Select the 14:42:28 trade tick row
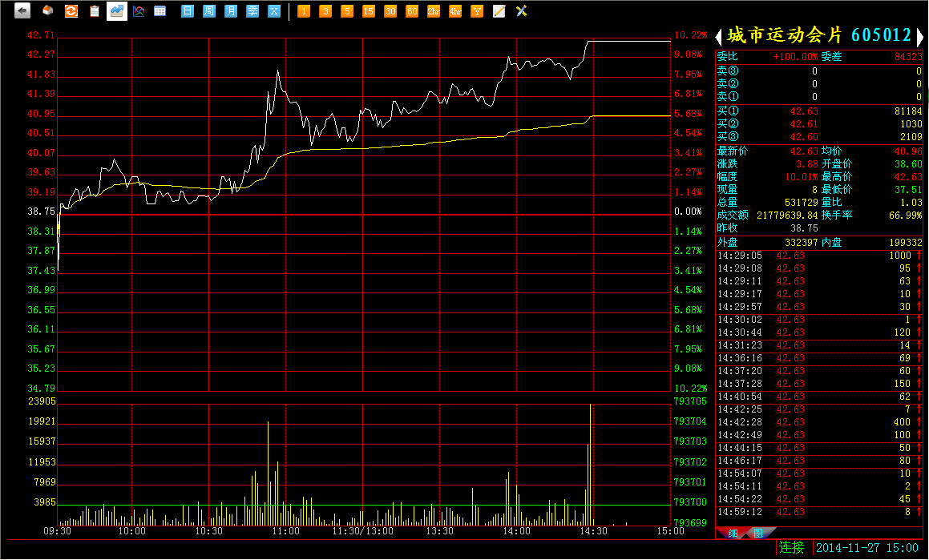 [819, 422]
